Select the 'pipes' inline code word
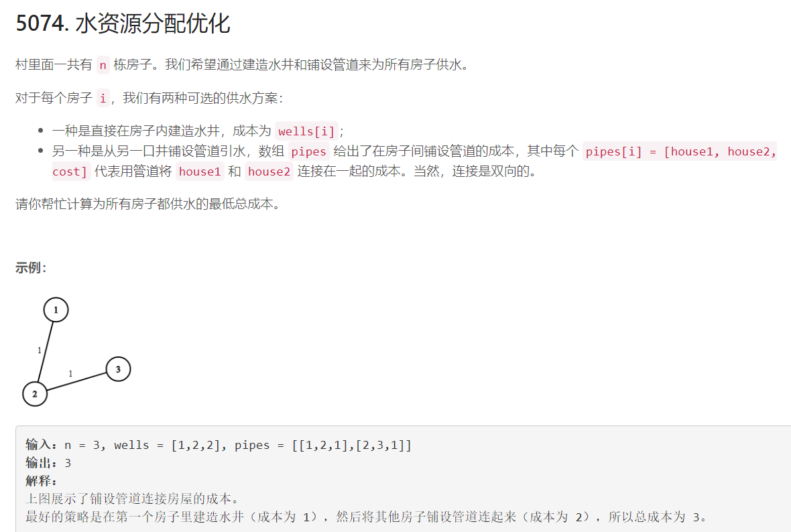The image size is (791, 532). point(309,152)
